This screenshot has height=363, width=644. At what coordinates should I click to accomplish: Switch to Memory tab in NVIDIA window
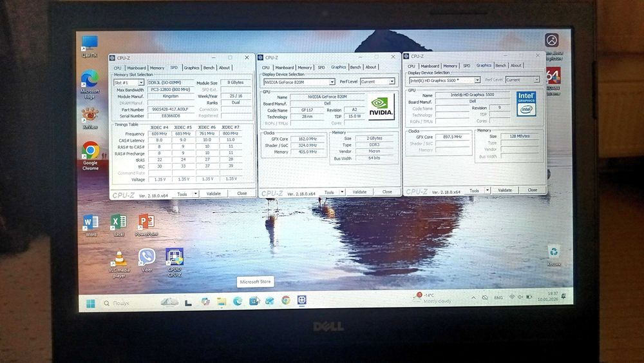pos(305,68)
